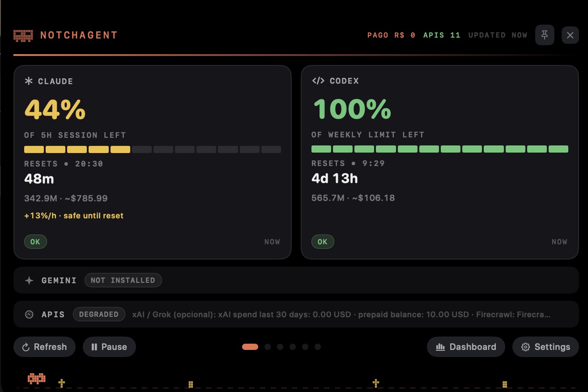Click the NOW timestamp in the Claude card
The width and height of the screenshot is (588, 392).
[x=272, y=242]
